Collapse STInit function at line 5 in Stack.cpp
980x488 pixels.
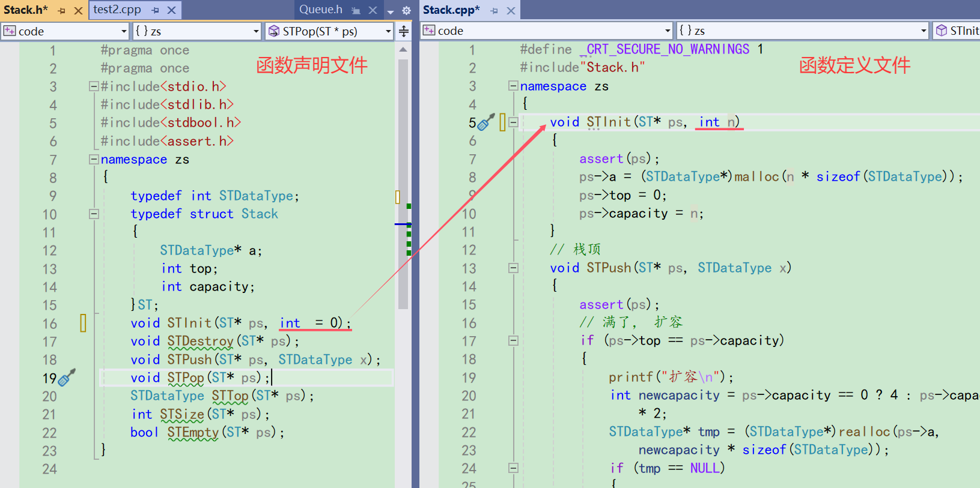coord(513,122)
